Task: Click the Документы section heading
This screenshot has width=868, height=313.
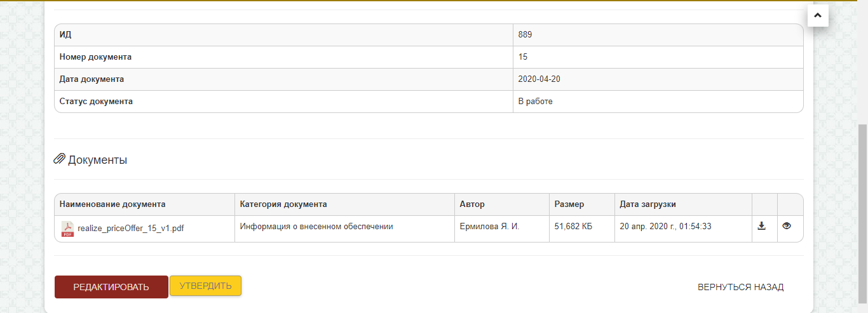Action: point(97,160)
